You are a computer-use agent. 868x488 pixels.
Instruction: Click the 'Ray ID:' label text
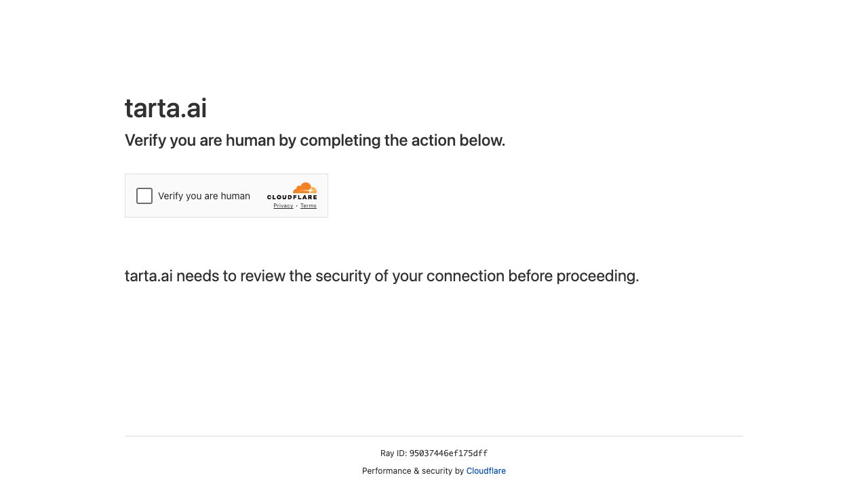(393, 453)
